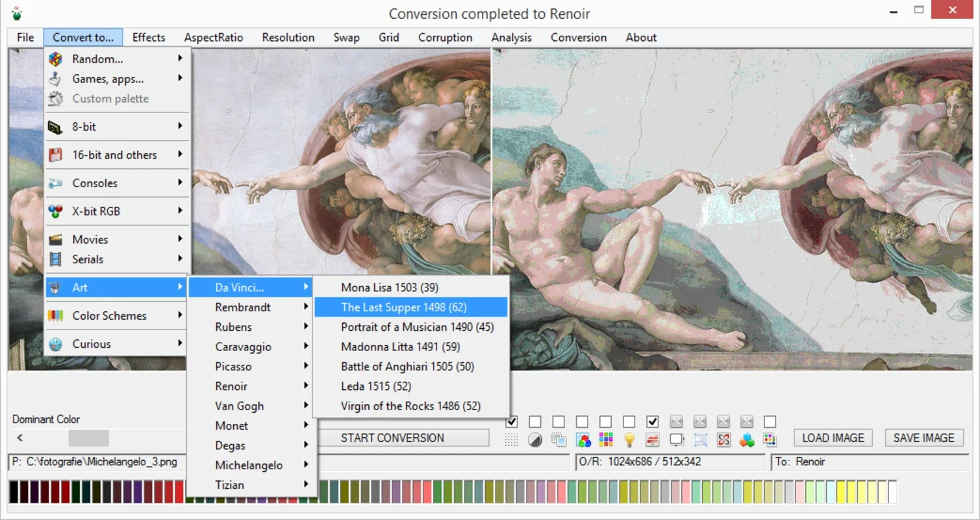This screenshot has height=520, width=980.
Task: Click the greyed-out box above the colored cubes icon
Action: pyautogui.click(x=747, y=422)
